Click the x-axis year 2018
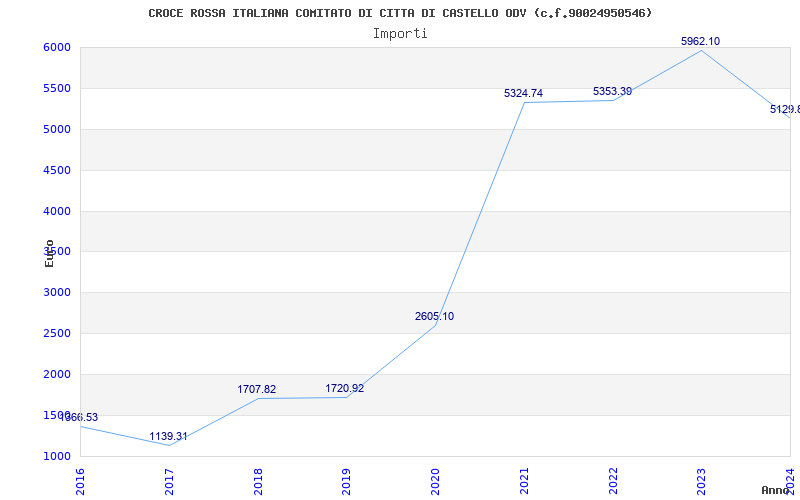Viewport: 800px width, 500px height. pyautogui.click(x=258, y=481)
